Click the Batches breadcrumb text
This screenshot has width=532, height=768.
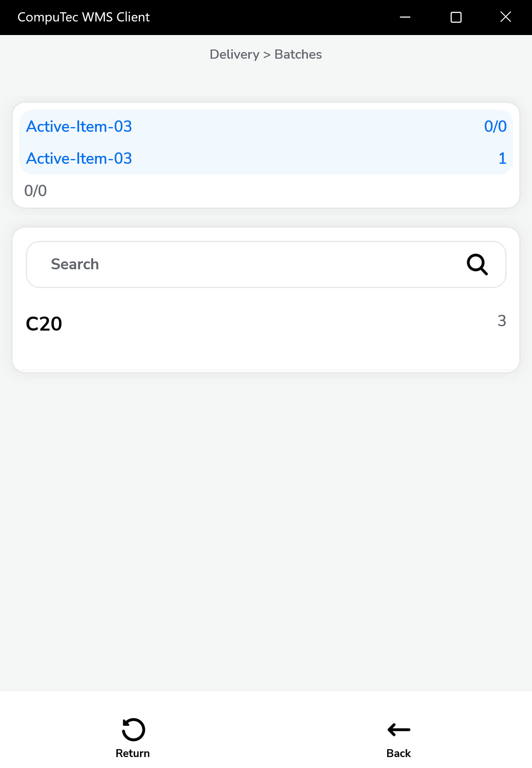(298, 54)
